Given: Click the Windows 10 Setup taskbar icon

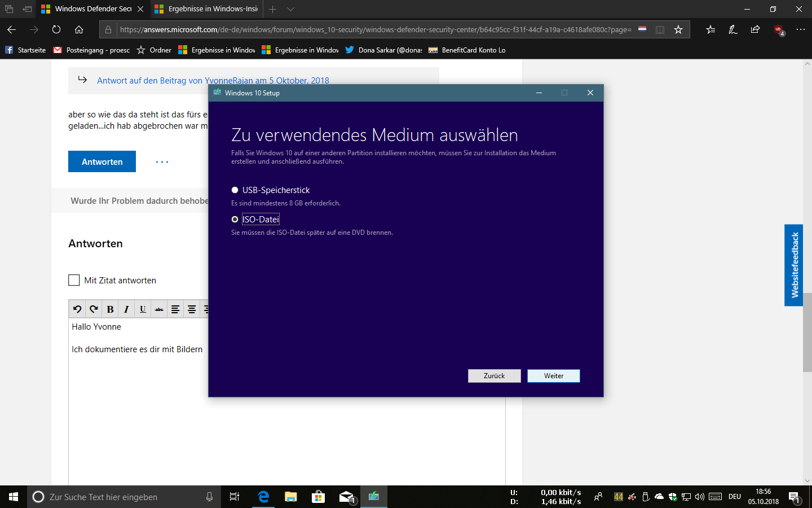Looking at the screenshot, I should click(374, 497).
